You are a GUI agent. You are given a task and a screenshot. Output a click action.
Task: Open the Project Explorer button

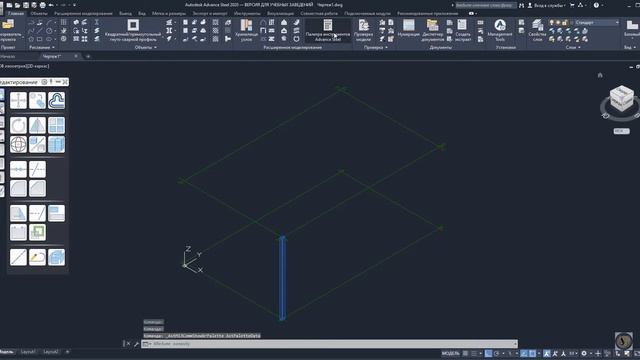9,31
